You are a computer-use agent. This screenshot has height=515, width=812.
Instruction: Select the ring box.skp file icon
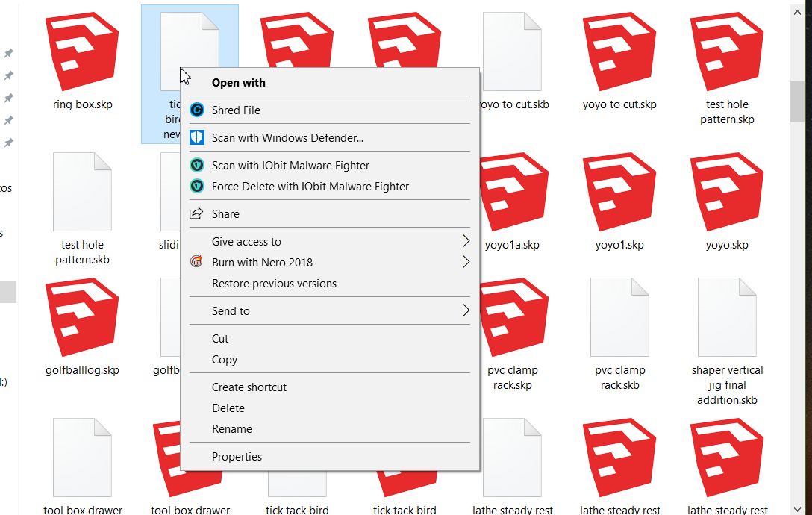(82, 51)
